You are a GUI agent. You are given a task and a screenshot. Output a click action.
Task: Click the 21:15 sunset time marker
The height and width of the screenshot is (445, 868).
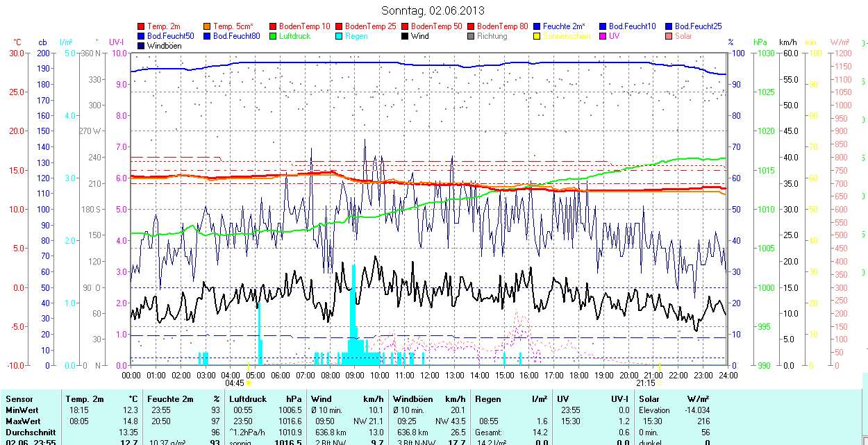point(645,383)
